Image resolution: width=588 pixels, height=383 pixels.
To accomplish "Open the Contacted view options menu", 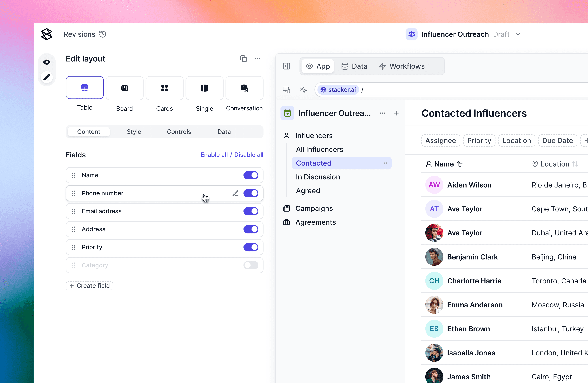I will coord(385,163).
